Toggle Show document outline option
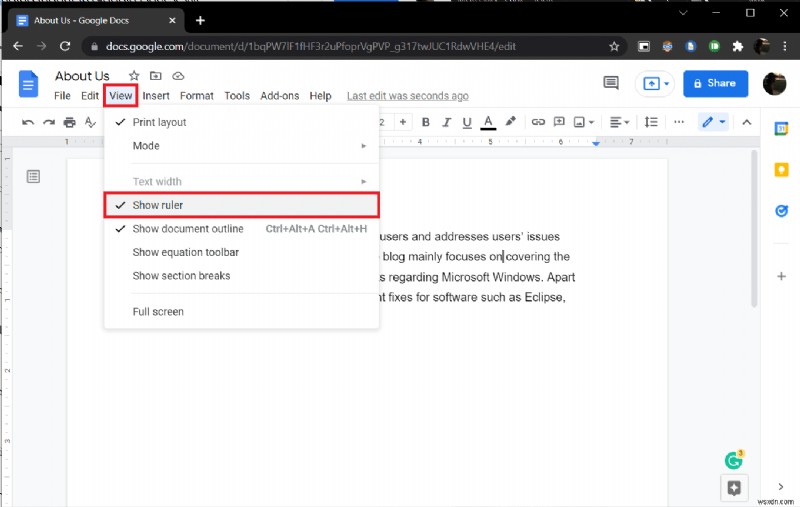 pos(241,229)
